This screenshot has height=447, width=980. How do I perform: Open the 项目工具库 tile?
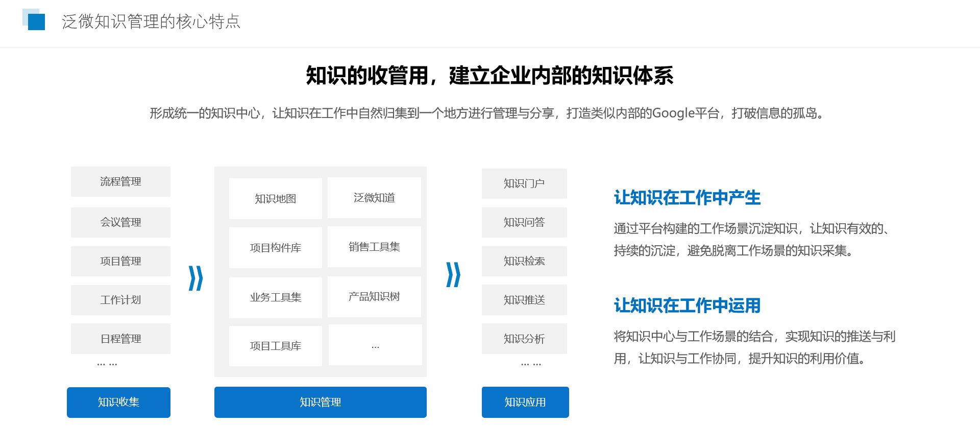[275, 346]
